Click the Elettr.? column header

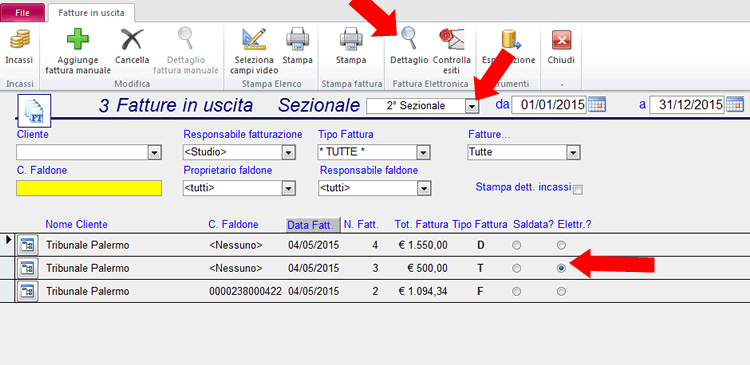click(x=574, y=224)
